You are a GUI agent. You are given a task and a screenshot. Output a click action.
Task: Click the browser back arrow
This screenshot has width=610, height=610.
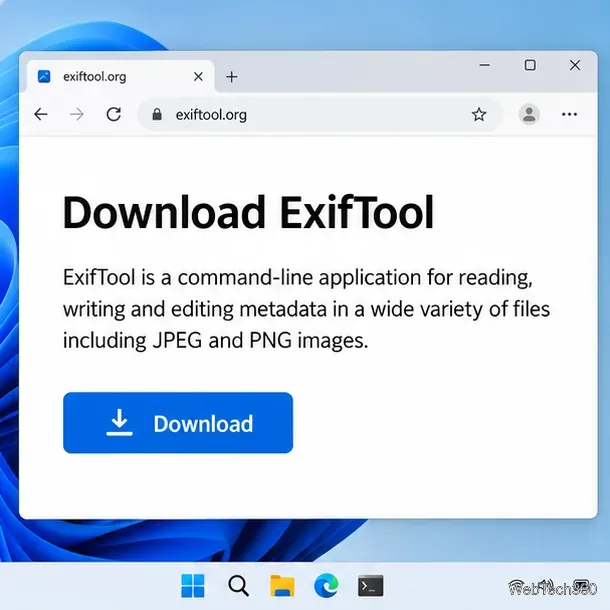[41, 114]
